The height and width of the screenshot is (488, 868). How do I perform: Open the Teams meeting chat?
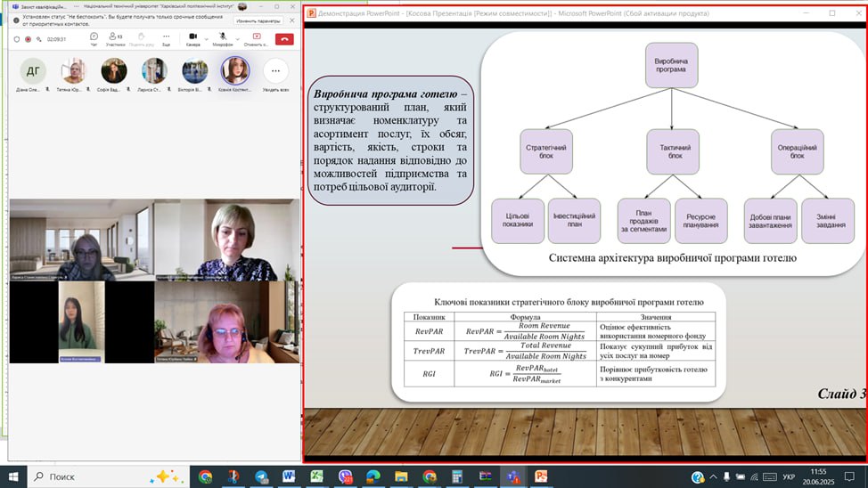pos(94,38)
